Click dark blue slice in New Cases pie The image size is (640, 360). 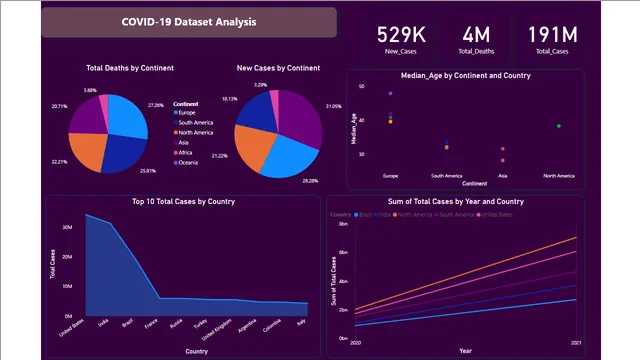tap(257, 112)
